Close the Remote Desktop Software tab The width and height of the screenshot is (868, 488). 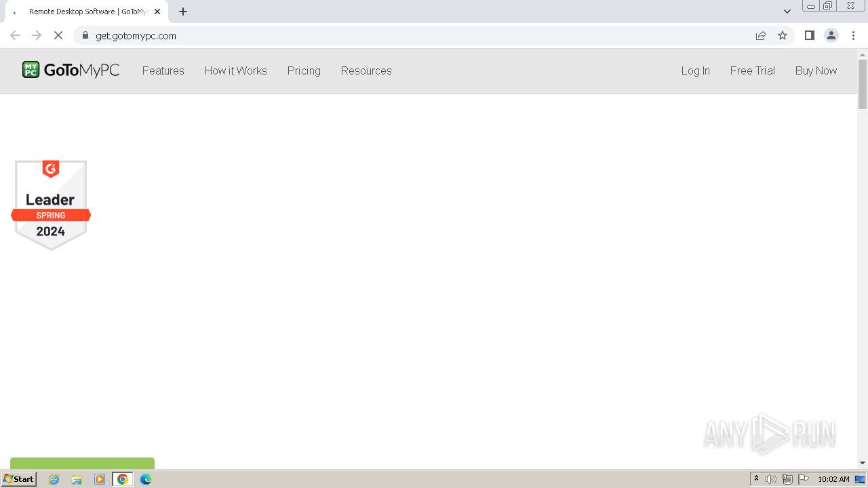click(x=157, y=12)
